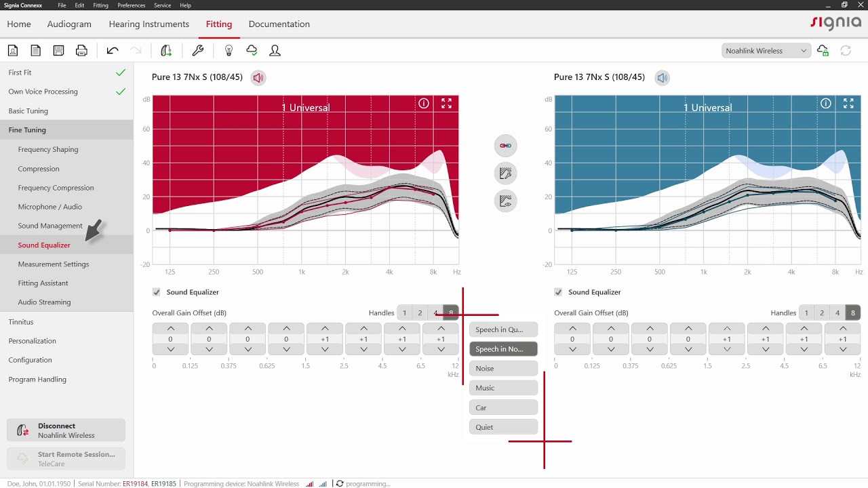Select 4 handles on right side

click(x=837, y=312)
